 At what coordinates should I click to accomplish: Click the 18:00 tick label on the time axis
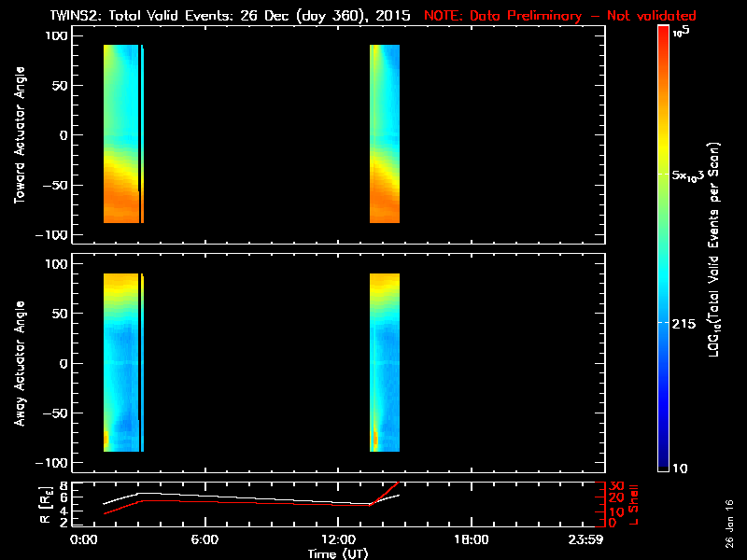click(x=470, y=540)
